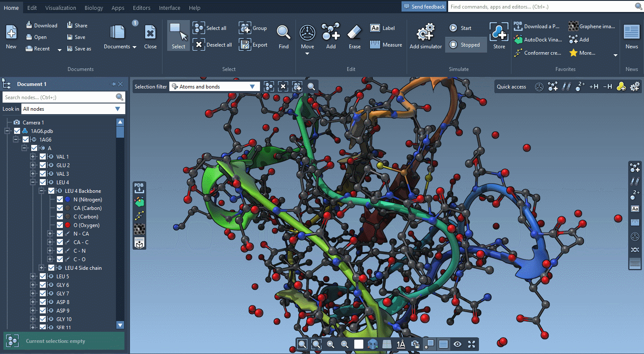Screen dimensions: 644x354
Task: Open the Editors menu
Action: [142, 8]
